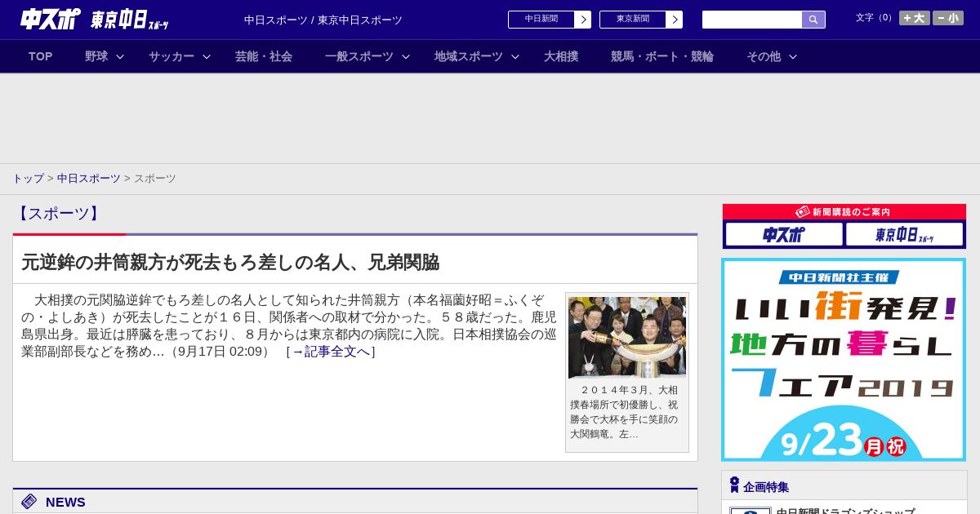Screen dimensions: 980x514
Task: Expand the 一般スポーツ dropdown chevron
Action: [406, 56]
